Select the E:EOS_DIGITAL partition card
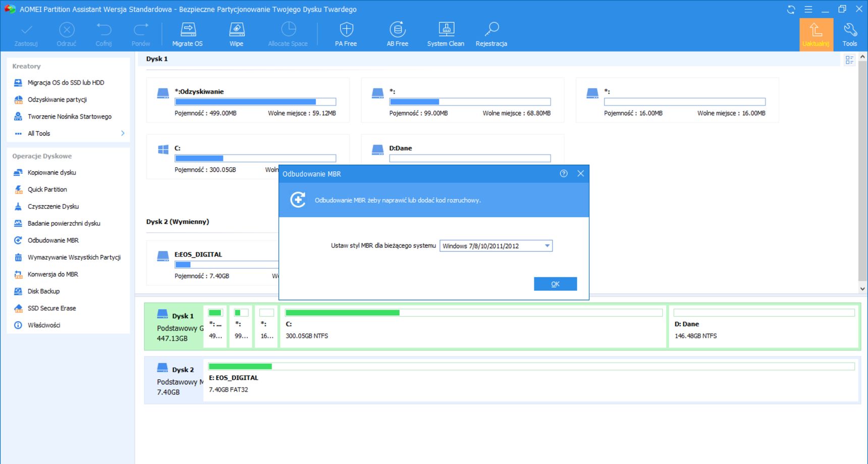868x464 pixels. [212, 263]
